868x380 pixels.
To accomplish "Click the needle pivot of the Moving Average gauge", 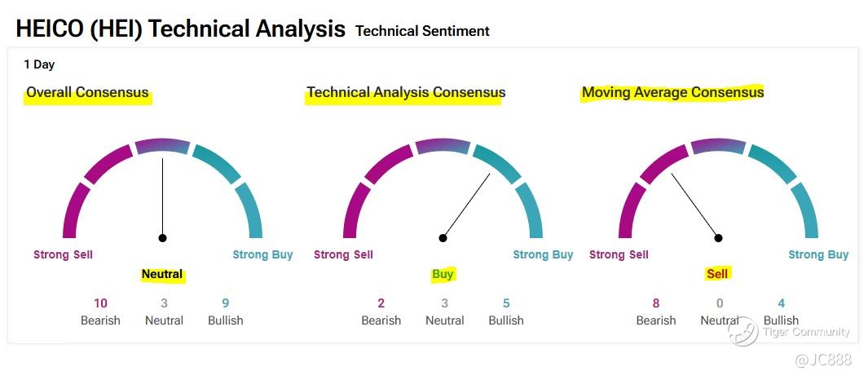I will tap(719, 238).
